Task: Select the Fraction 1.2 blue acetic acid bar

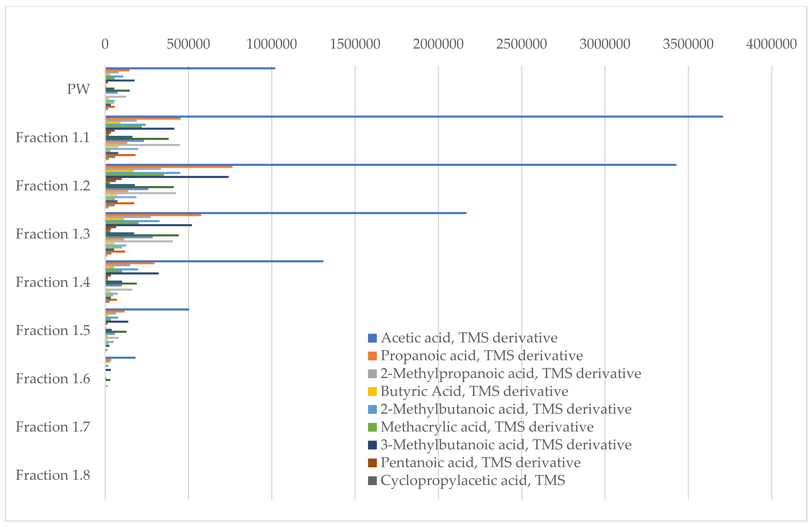Action: point(391,165)
